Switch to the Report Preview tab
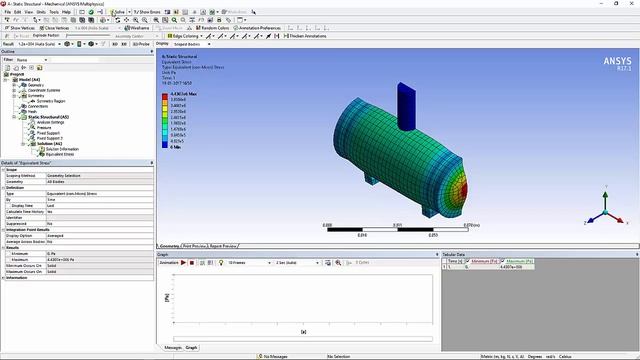The height and width of the screenshot is (360, 640). [x=223, y=246]
